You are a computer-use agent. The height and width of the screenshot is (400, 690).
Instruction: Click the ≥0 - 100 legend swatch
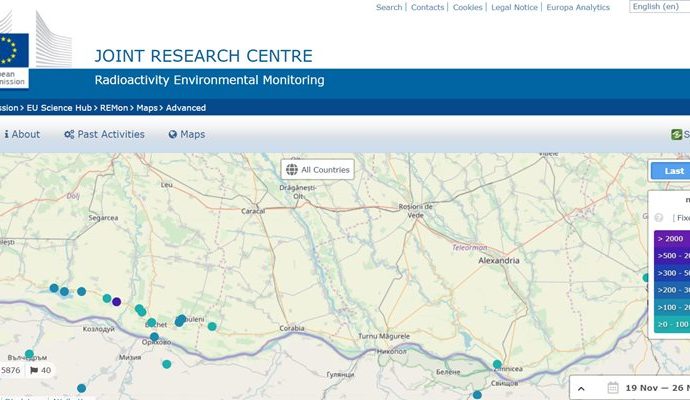tap(672, 324)
